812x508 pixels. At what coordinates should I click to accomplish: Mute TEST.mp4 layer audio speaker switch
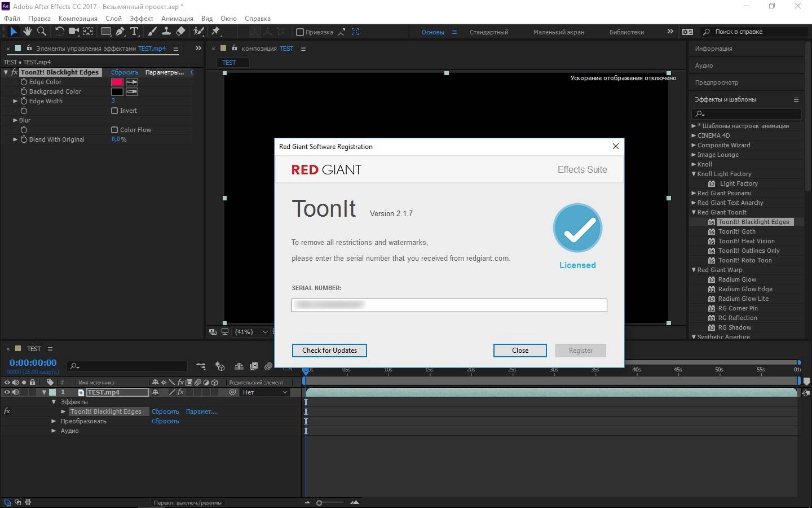click(x=16, y=392)
